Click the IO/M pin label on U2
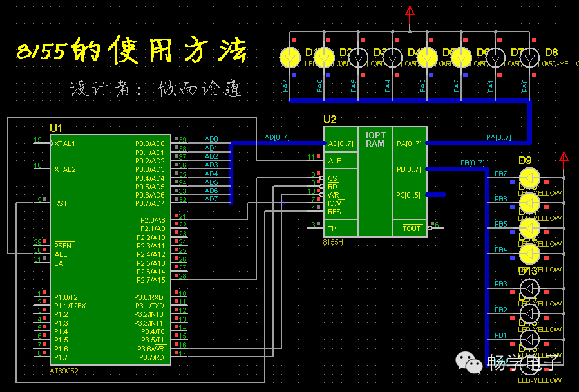This screenshot has height=392, width=579. (x=335, y=203)
